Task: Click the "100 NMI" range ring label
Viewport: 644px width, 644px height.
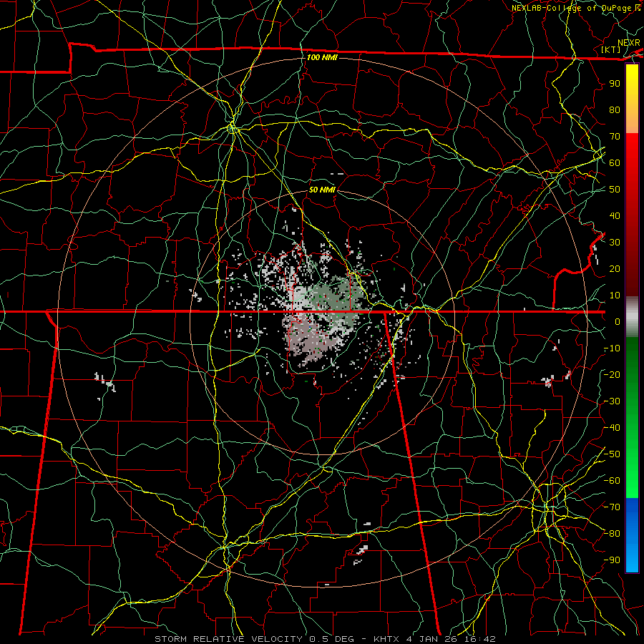Action: (x=322, y=57)
